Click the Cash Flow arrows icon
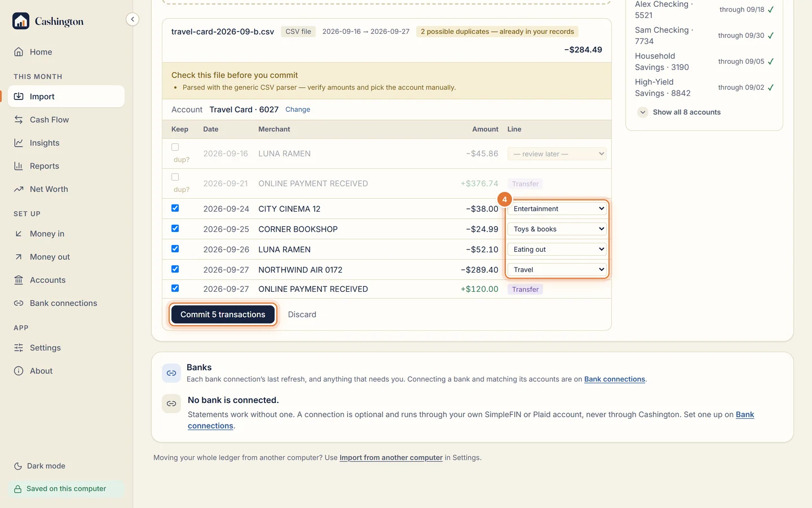812x508 pixels. tap(19, 120)
